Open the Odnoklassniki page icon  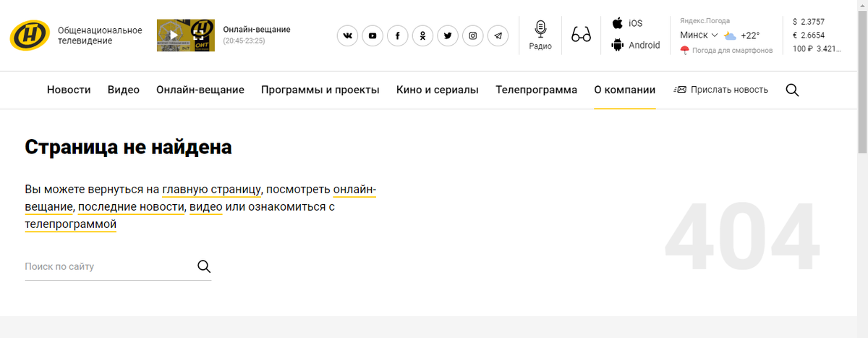point(423,35)
